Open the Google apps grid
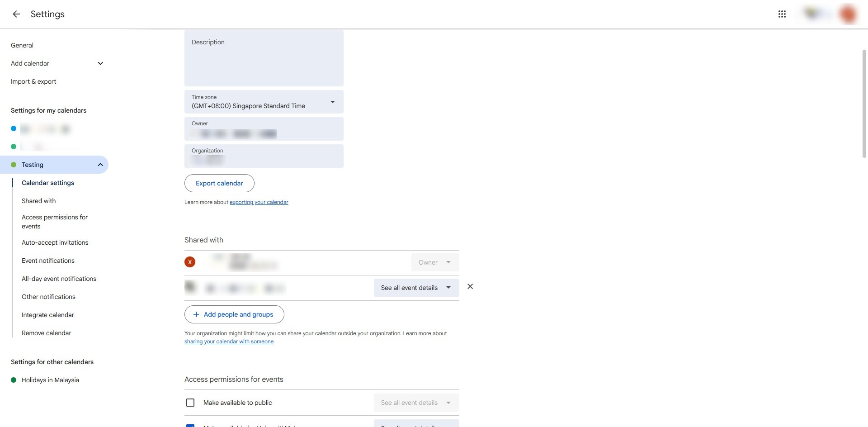Image resolution: width=868 pixels, height=427 pixels. pos(782,14)
